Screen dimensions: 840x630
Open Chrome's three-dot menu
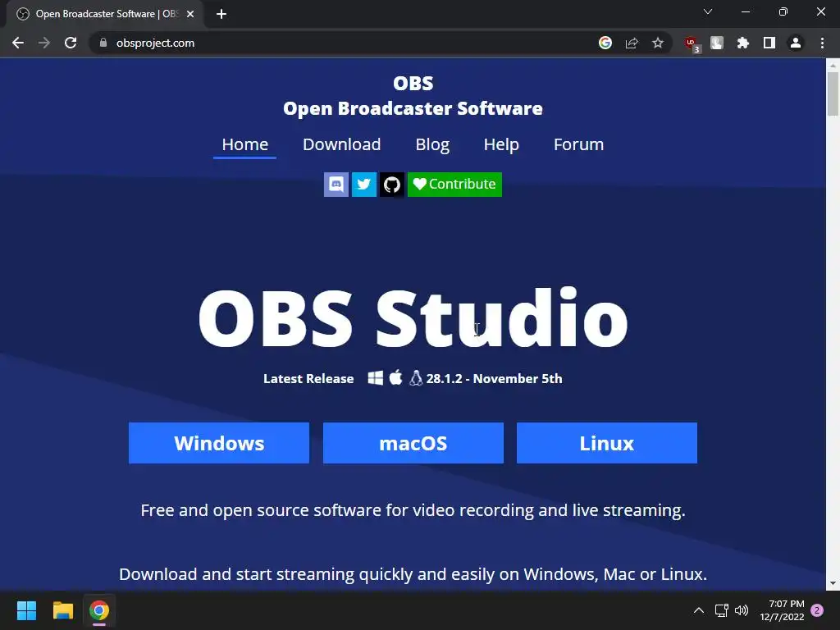click(822, 43)
